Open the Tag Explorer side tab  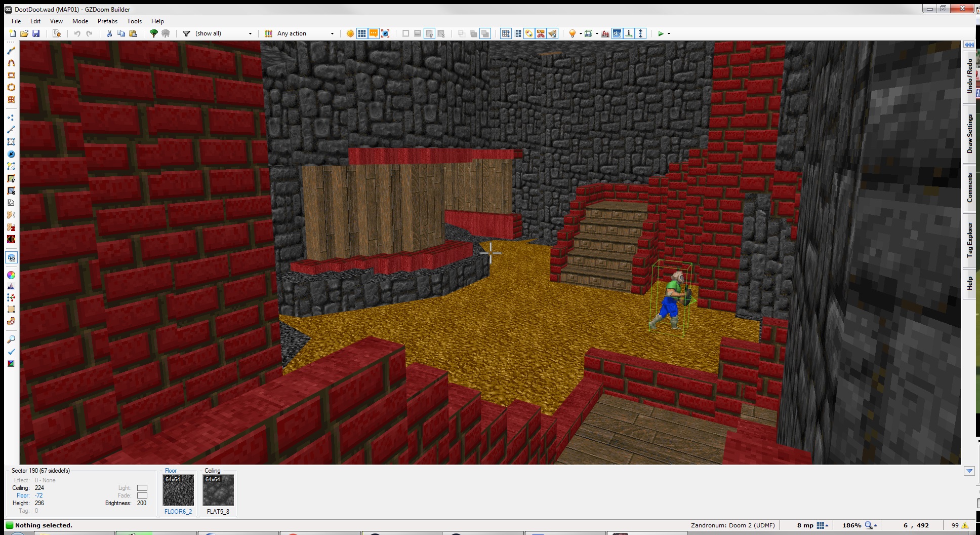(969, 240)
